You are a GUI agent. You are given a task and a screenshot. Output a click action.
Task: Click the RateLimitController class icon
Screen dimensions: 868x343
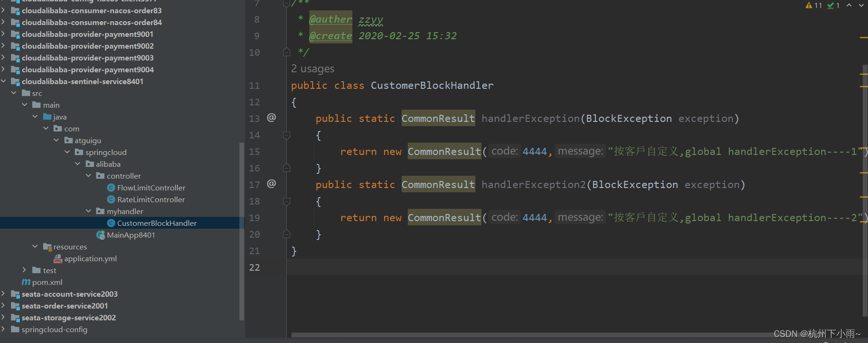coord(111,199)
